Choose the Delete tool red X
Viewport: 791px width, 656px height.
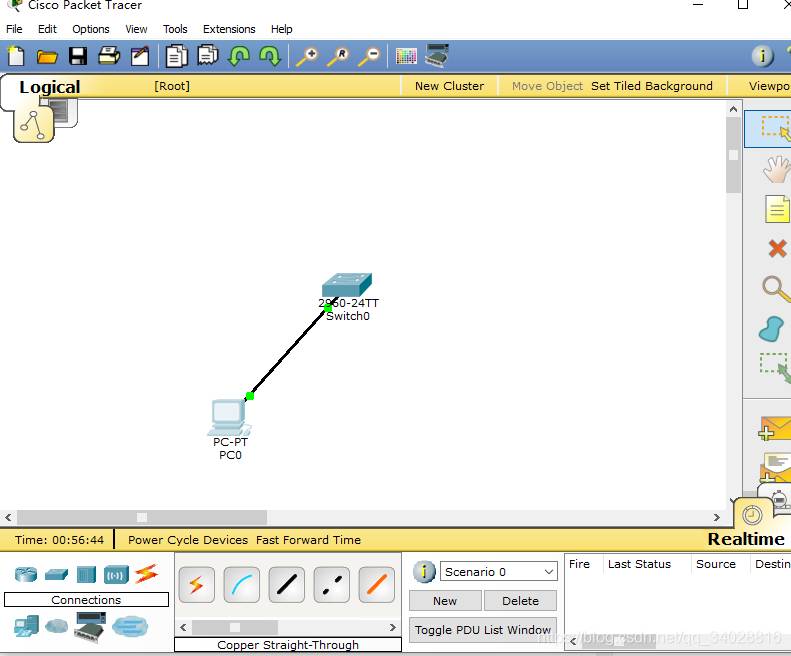[777, 248]
